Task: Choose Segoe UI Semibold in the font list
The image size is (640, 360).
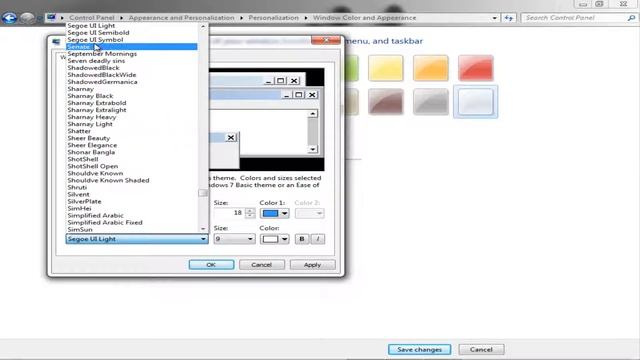Action: (x=98, y=33)
